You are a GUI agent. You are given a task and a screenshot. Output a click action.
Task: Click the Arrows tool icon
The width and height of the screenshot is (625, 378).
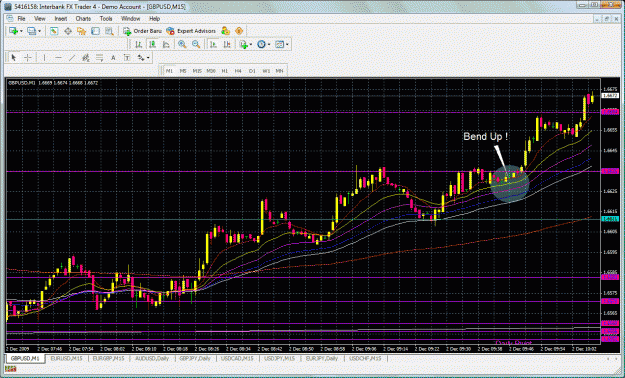click(x=141, y=58)
